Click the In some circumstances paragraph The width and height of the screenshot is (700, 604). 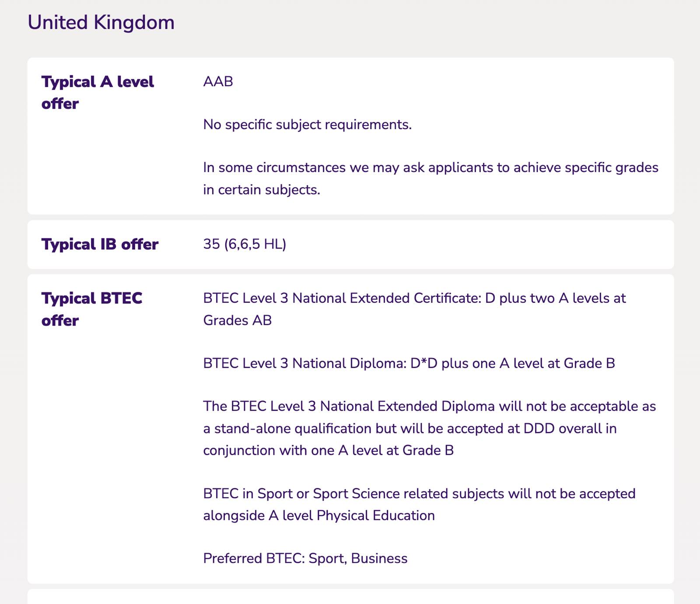[x=431, y=179]
